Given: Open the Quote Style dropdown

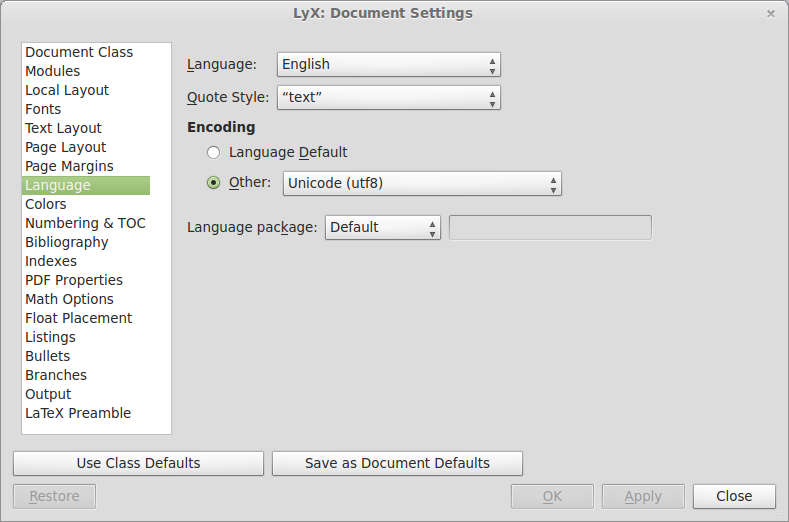Looking at the screenshot, I should tap(388, 98).
